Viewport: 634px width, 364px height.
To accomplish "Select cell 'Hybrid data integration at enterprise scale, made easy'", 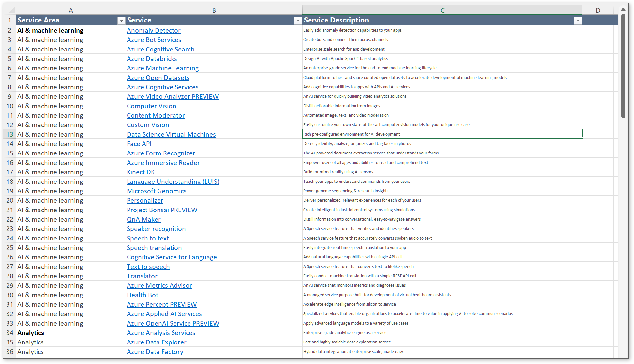I will (x=442, y=352).
